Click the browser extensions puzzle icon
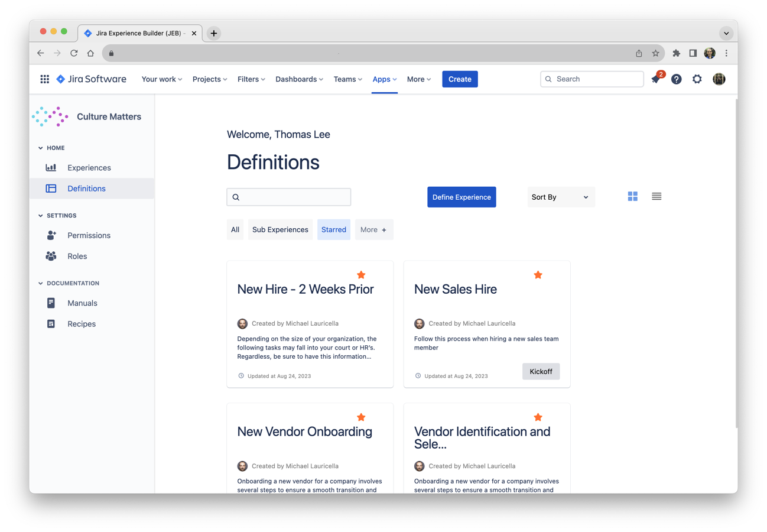Image resolution: width=767 pixels, height=532 pixels. click(x=676, y=53)
